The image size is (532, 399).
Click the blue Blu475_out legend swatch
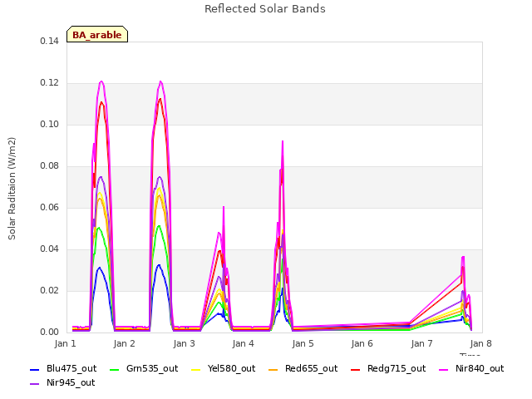point(35,369)
